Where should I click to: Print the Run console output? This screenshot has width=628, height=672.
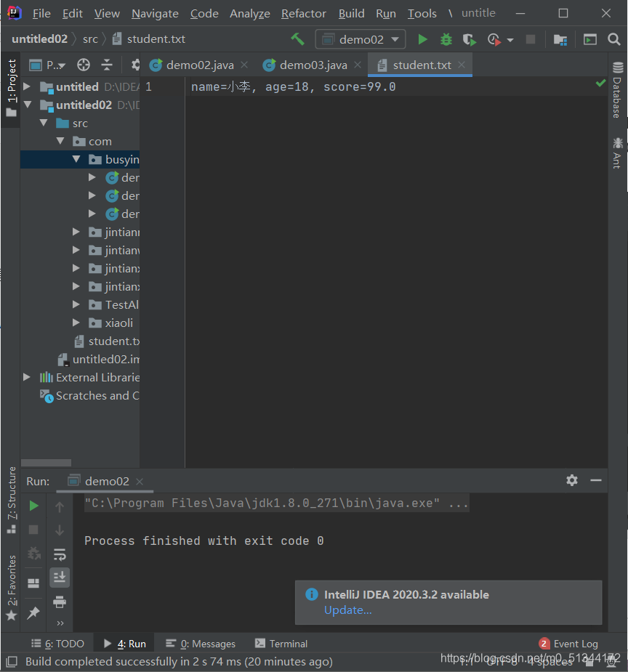(x=60, y=602)
